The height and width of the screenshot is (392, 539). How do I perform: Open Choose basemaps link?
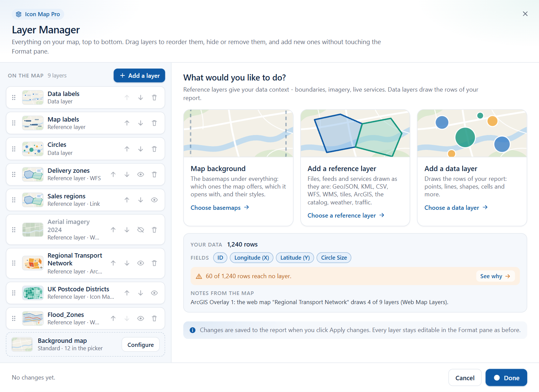tap(220, 208)
